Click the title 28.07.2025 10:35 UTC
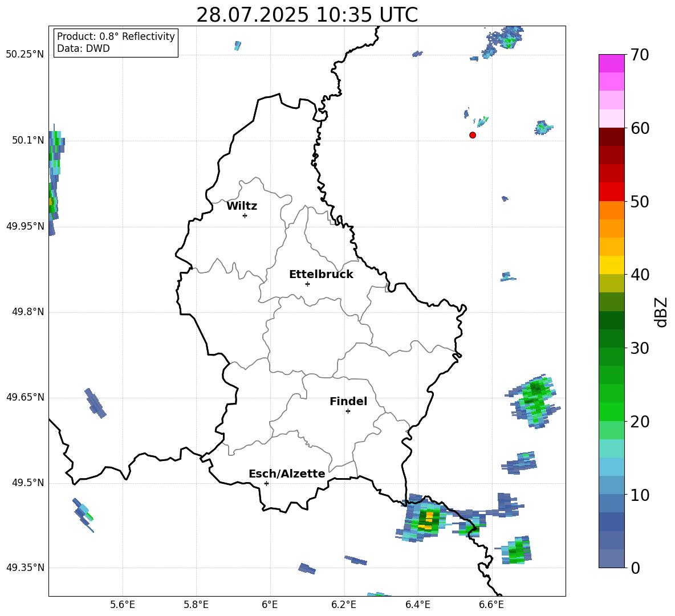This screenshot has width=675, height=616. click(307, 15)
